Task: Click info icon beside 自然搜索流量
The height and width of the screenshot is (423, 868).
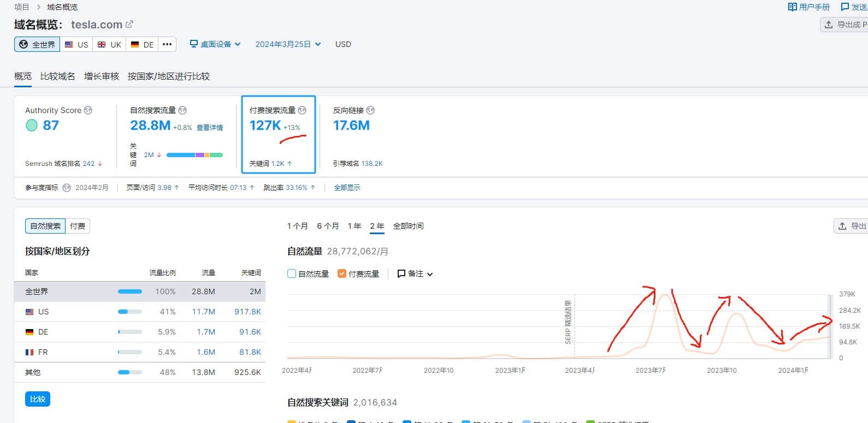Action: 182,110
